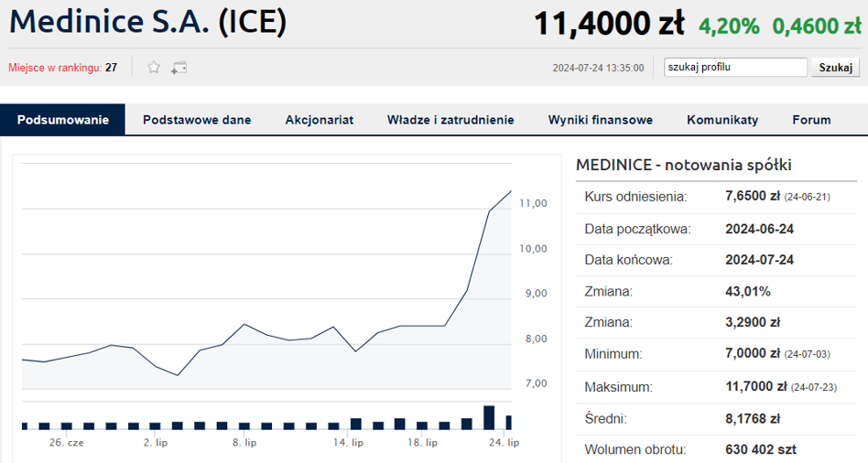Select chart x-axis label 14. lip
Viewport: 868px width, 463px height.
point(348,443)
